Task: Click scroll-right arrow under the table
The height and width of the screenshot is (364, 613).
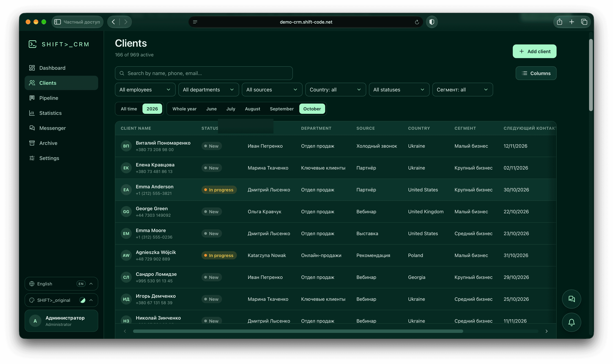Action: point(546,331)
